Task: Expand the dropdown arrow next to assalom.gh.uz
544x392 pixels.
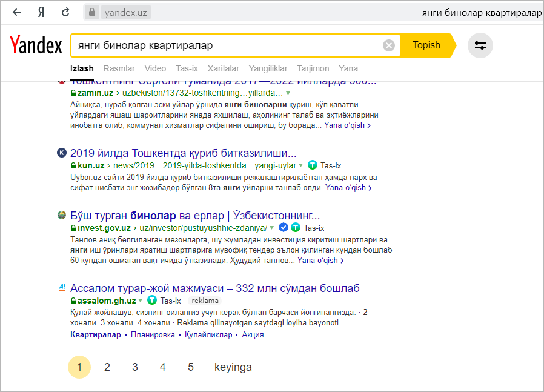Action: (140, 301)
